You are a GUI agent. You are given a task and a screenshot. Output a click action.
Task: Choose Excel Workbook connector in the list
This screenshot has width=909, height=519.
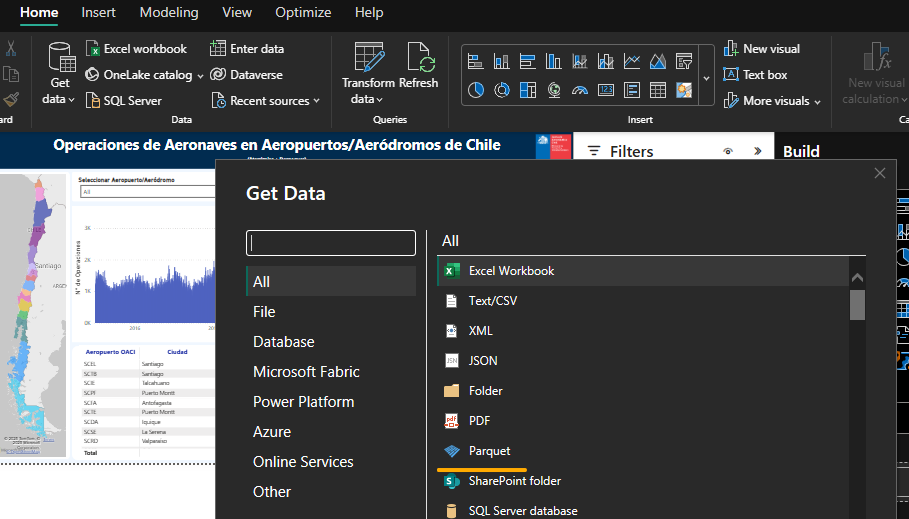(642, 271)
